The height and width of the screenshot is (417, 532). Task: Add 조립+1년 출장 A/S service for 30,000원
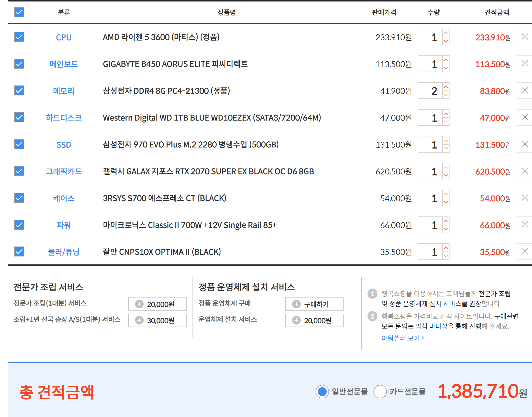point(157,320)
